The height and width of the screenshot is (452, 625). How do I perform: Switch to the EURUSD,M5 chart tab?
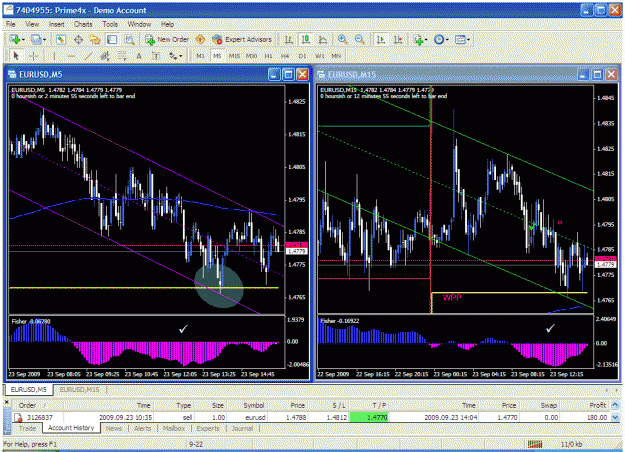click(28, 389)
